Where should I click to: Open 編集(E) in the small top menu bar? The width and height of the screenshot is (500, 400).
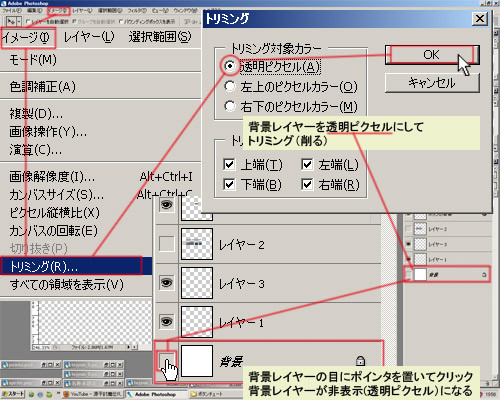pos(34,11)
